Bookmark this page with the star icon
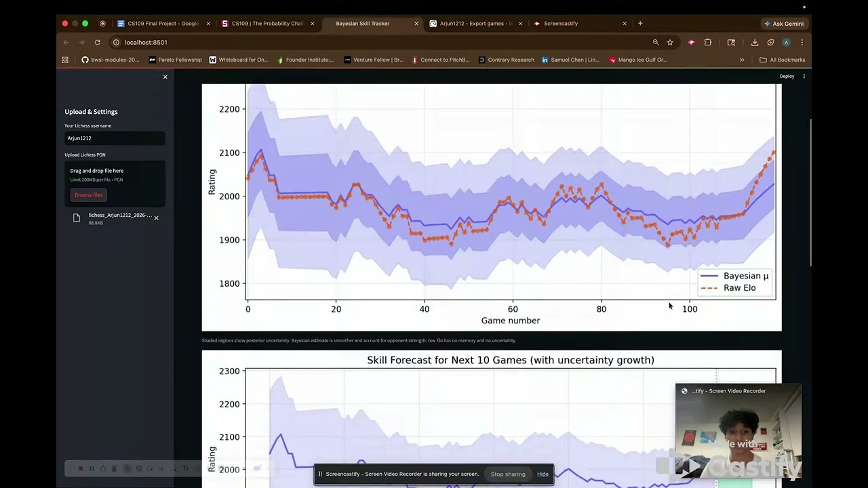868x488 pixels. (670, 42)
